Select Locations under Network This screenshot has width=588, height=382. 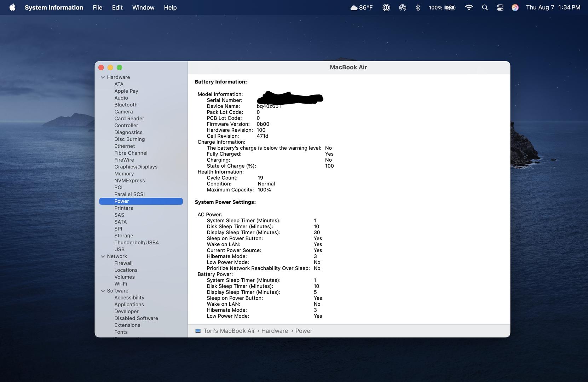point(126,270)
